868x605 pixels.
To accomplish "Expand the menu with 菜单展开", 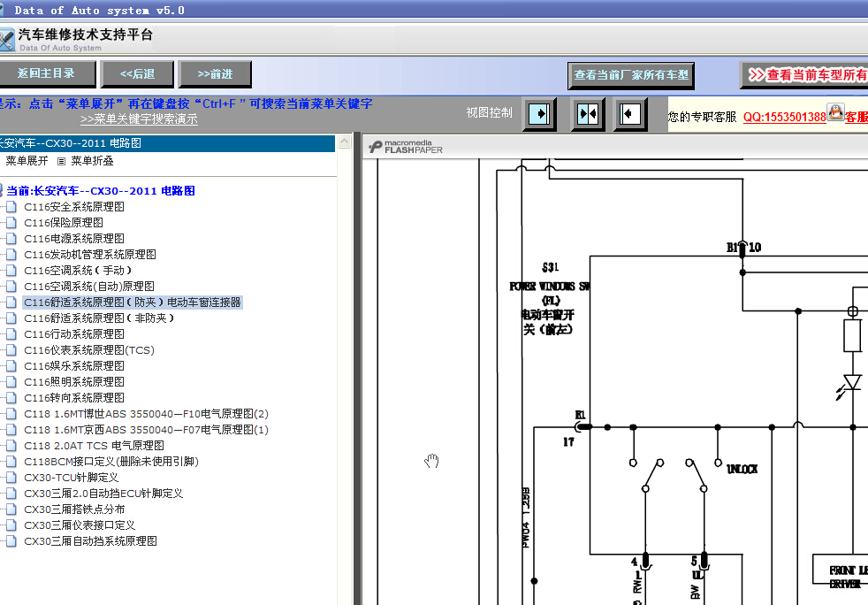I will 27,161.
